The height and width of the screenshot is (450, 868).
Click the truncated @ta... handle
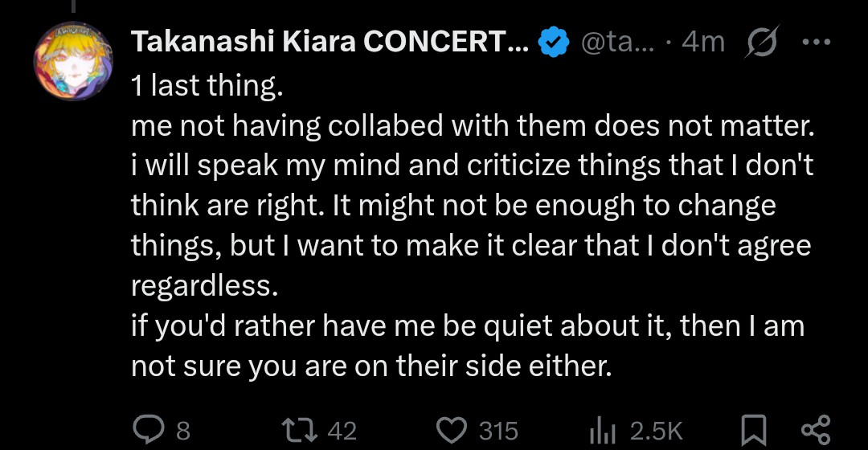pyautogui.click(x=617, y=42)
